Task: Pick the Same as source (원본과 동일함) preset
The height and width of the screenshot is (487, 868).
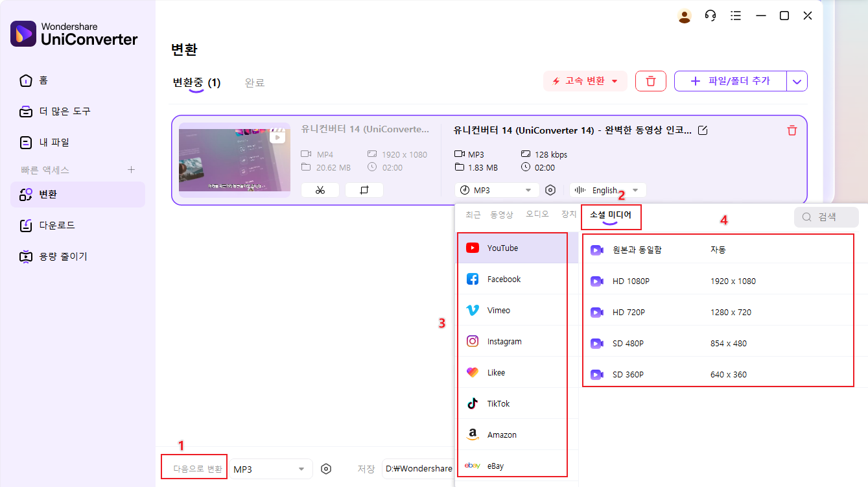Action: coord(723,250)
